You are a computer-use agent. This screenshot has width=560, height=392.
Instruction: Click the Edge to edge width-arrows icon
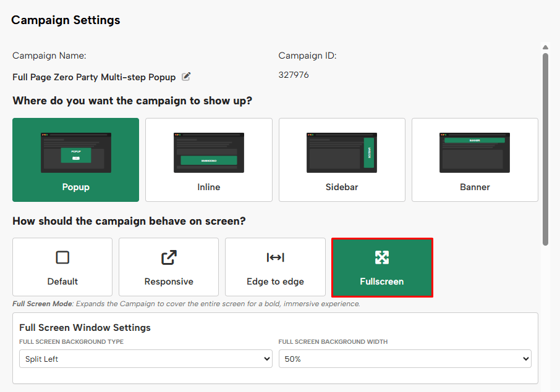click(275, 257)
